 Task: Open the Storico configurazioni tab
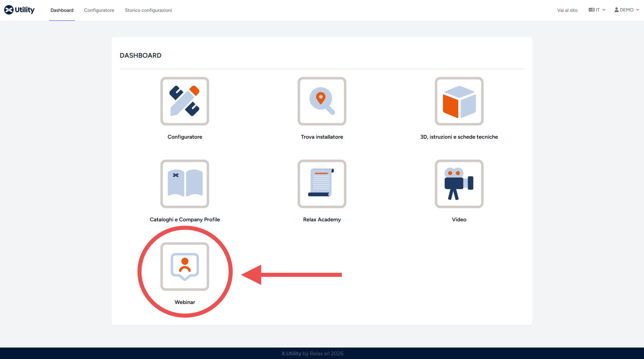point(148,10)
